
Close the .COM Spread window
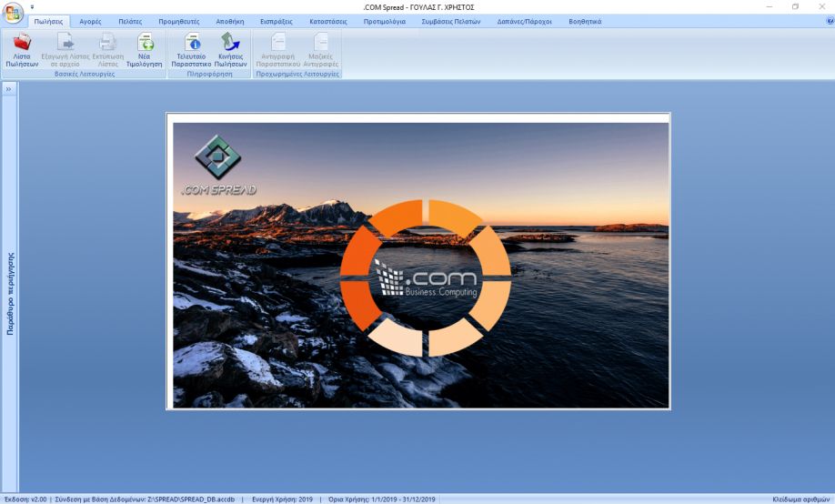[821, 7]
